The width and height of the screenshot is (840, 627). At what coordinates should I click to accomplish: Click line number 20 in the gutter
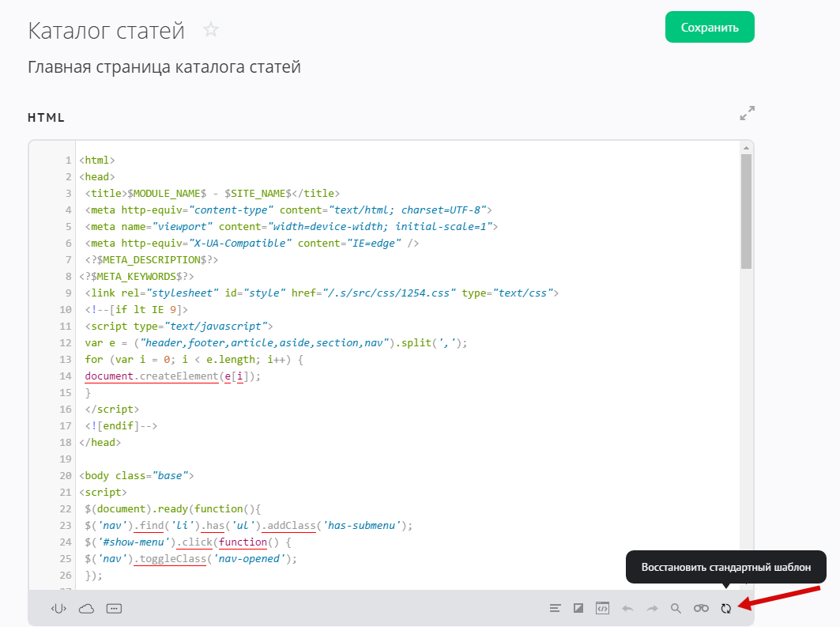[x=66, y=476]
